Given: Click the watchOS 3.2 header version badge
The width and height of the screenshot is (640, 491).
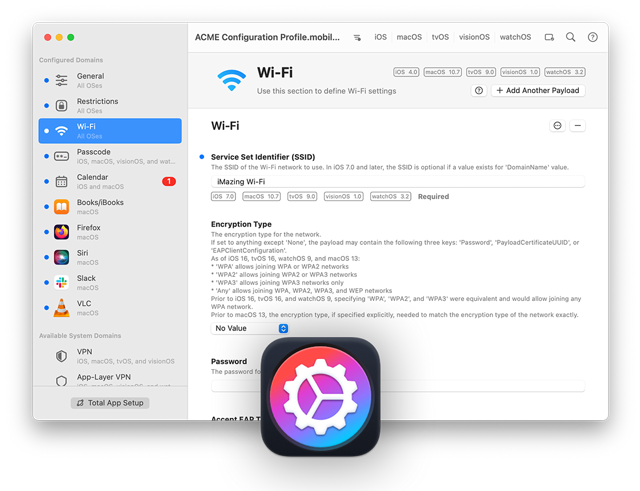Looking at the screenshot, I should (x=565, y=72).
